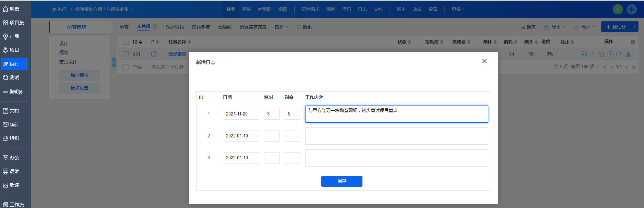Tick the checkbox for task 001
Viewport: 644px width, 208px height.
[126, 54]
